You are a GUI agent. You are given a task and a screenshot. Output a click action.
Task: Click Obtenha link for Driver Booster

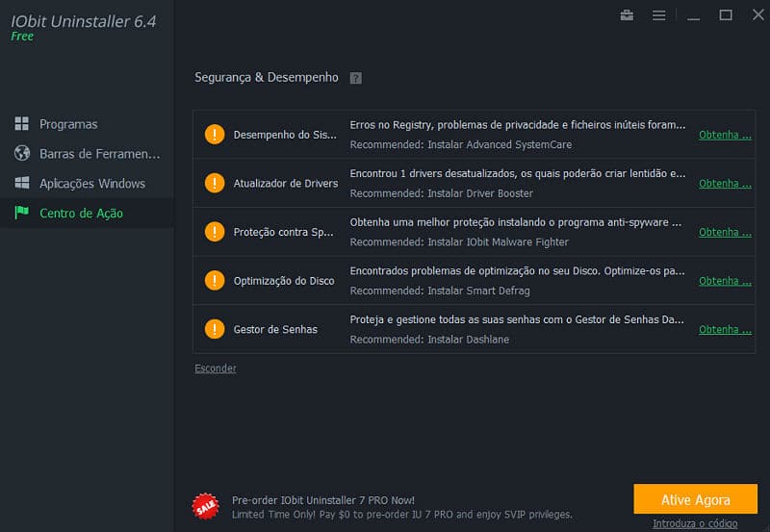coord(725,183)
